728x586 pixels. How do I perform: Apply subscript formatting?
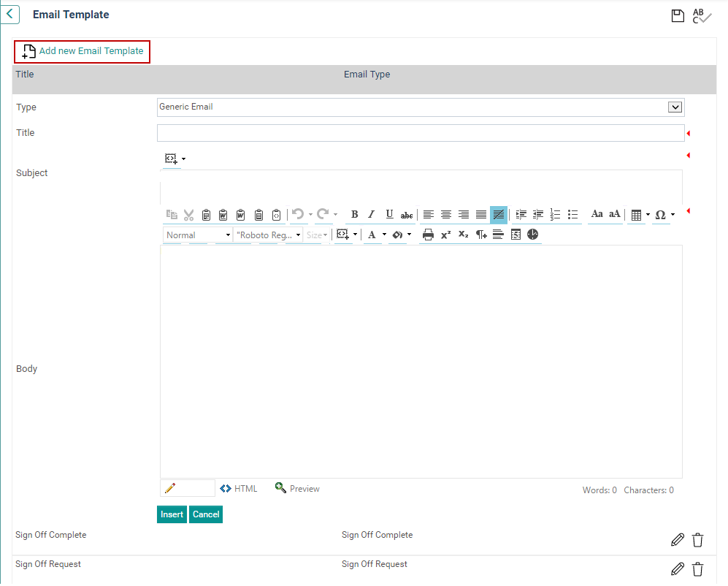point(464,235)
